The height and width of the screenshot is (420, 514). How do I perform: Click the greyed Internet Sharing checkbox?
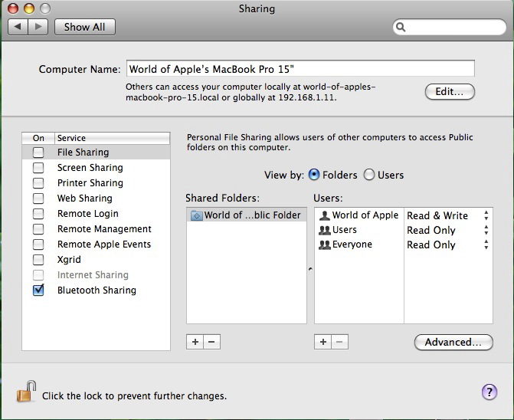[38, 275]
